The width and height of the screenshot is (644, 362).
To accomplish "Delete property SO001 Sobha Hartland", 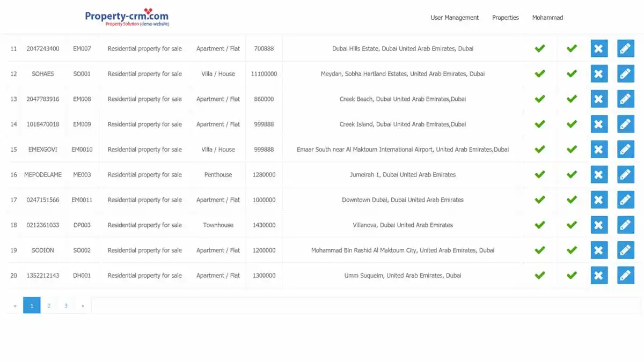I will pyautogui.click(x=599, y=74).
